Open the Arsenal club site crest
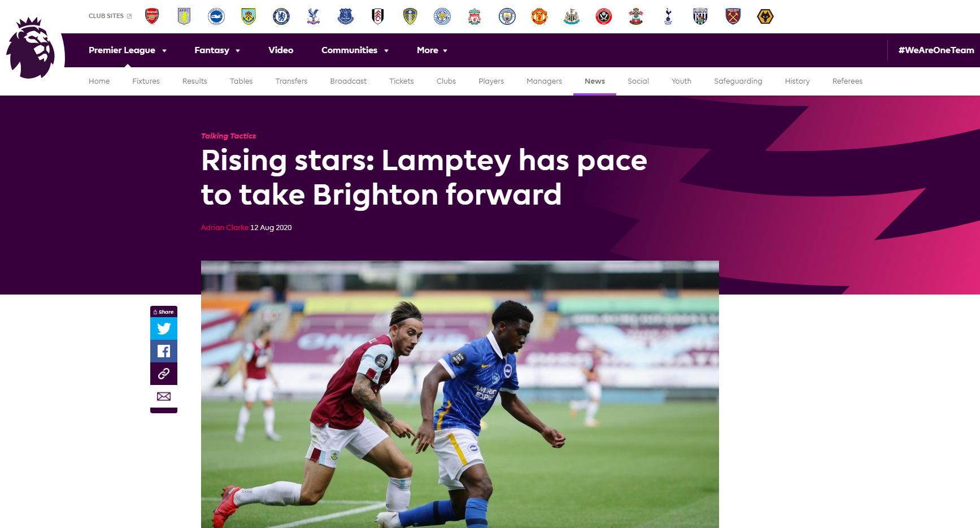The width and height of the screenshot is (980, 528). tap(152, 16)
